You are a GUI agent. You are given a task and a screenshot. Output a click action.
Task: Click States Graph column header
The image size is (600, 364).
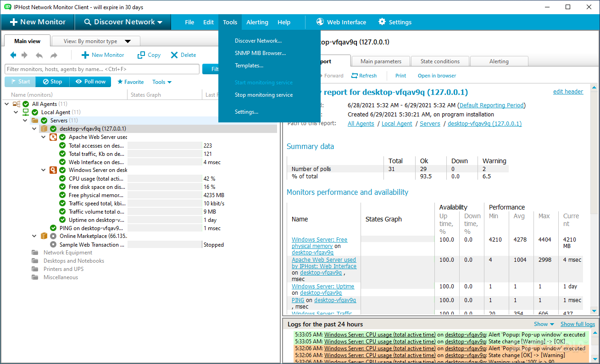pyautogui.click(x=146, y=95)
